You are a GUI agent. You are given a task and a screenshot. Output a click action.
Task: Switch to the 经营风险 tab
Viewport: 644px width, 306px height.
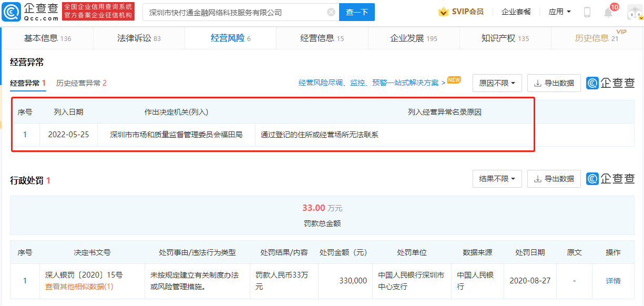tap(230, 38)
